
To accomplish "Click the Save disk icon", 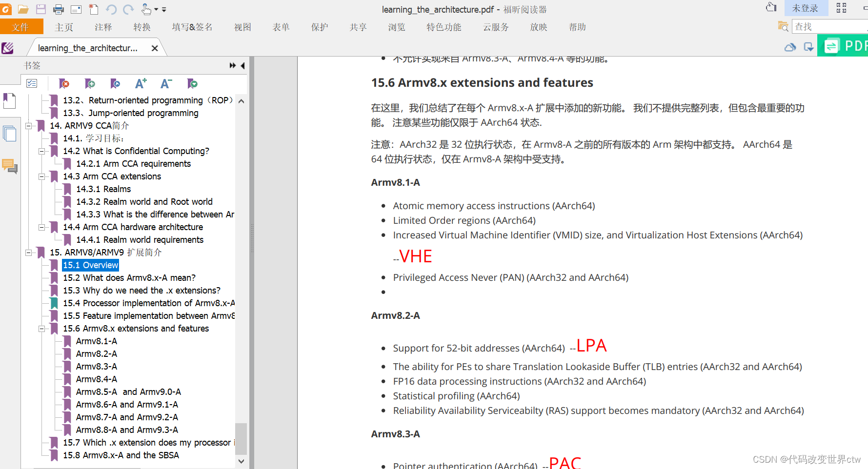I will (x=40, y=9).
